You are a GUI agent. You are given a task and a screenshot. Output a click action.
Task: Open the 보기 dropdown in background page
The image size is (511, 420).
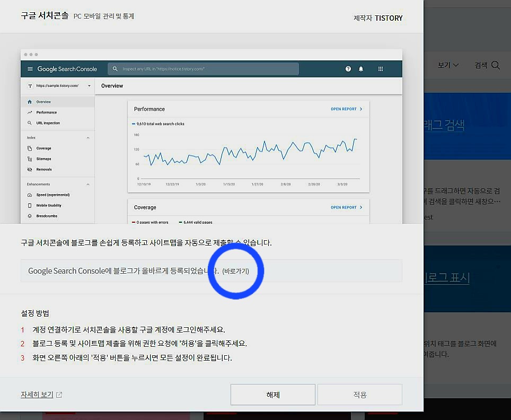coord(448,65)
